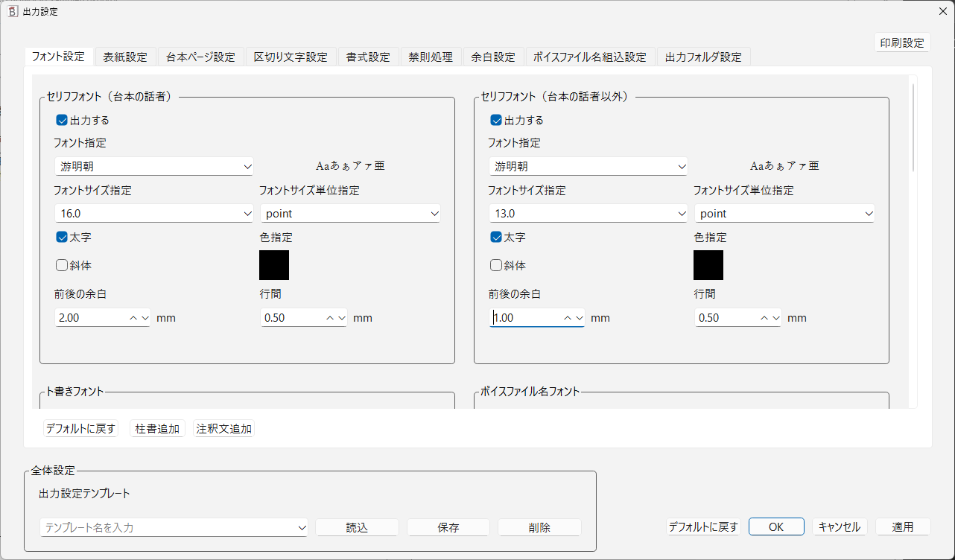Apply changes with the 適用 button
The image size is (955, 560).
[x=903, y=526]
